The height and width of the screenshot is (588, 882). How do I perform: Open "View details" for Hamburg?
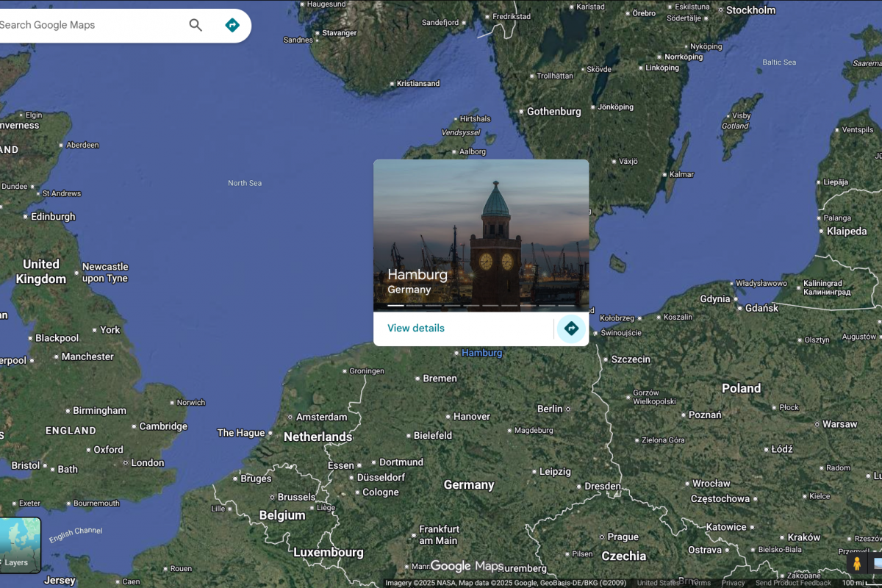415,328
